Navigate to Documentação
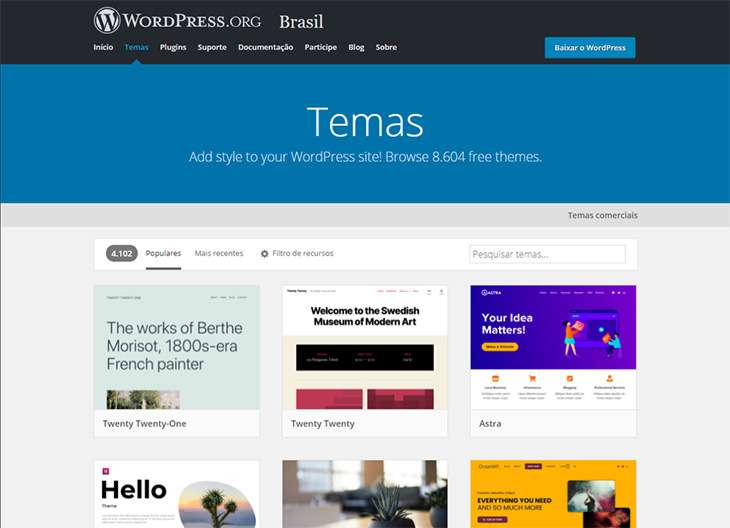The image size is (730, 528). tap(265, 47)
